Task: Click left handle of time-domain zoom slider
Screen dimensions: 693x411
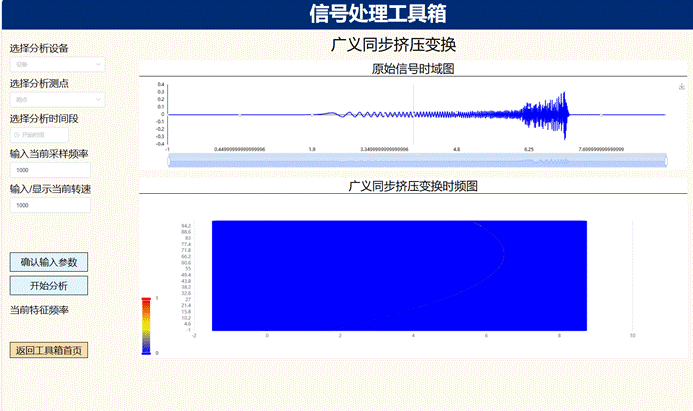Action: pos(169,160)
